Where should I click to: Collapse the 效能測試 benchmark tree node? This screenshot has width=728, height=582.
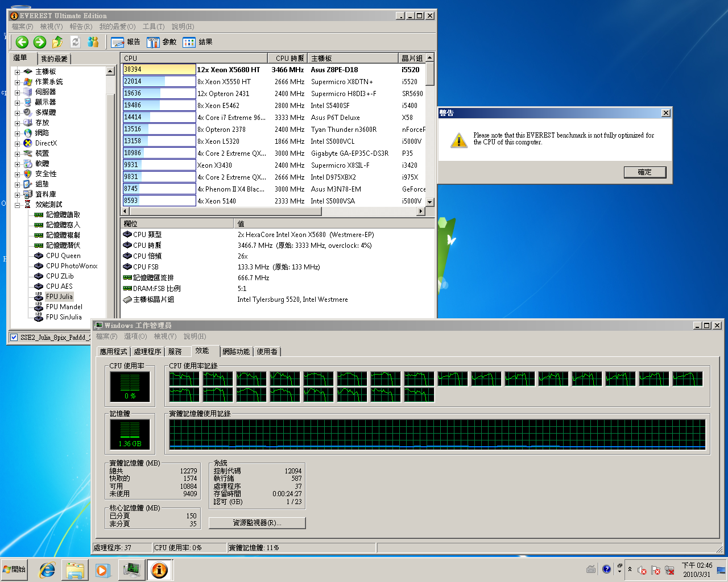(17, 205)
